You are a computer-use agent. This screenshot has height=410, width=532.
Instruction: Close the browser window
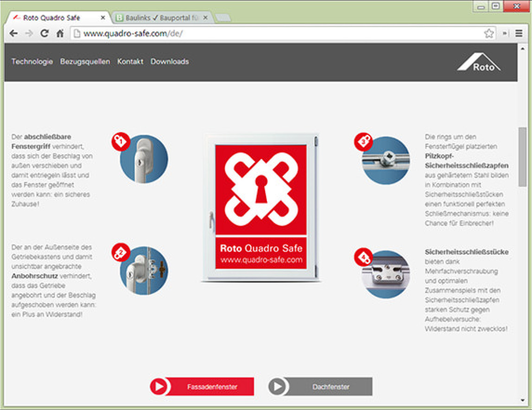(516, 6)
